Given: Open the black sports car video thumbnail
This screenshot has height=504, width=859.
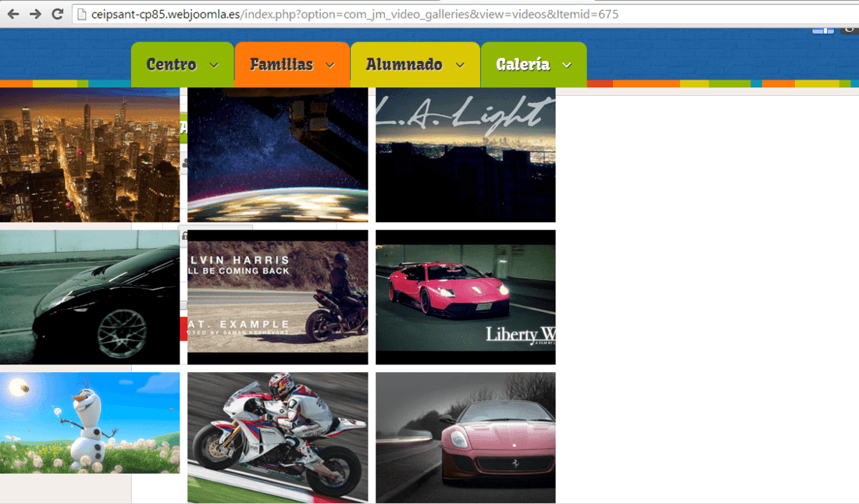Looking at the screenshot, I should click(90, 297).
